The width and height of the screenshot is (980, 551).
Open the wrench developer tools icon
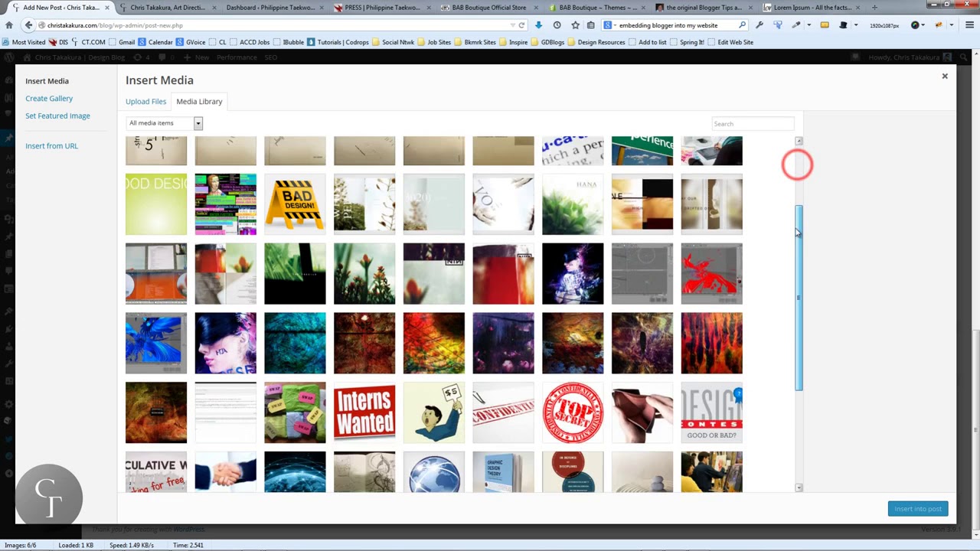pos(759,25)
